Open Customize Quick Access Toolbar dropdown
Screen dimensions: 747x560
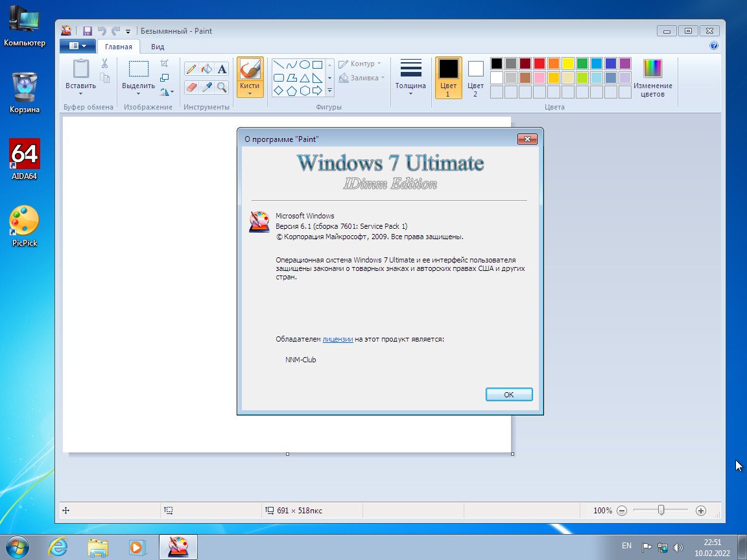click(x=128, y=31)
